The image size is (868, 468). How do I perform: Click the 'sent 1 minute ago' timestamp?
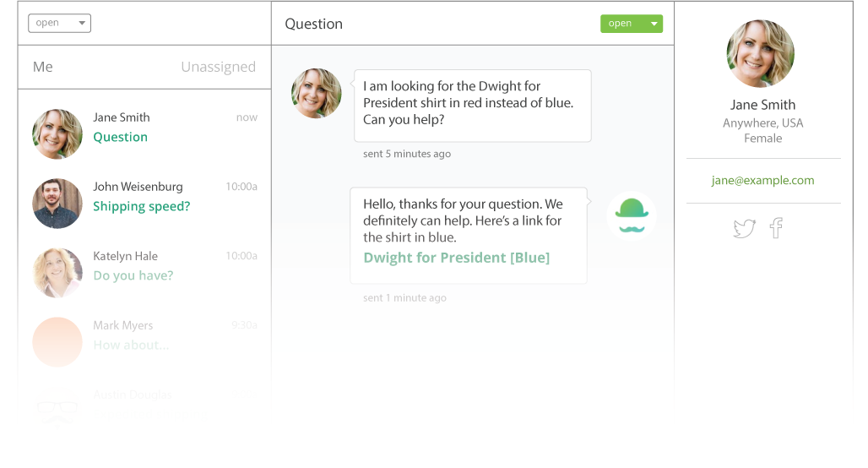coord(404,297)
